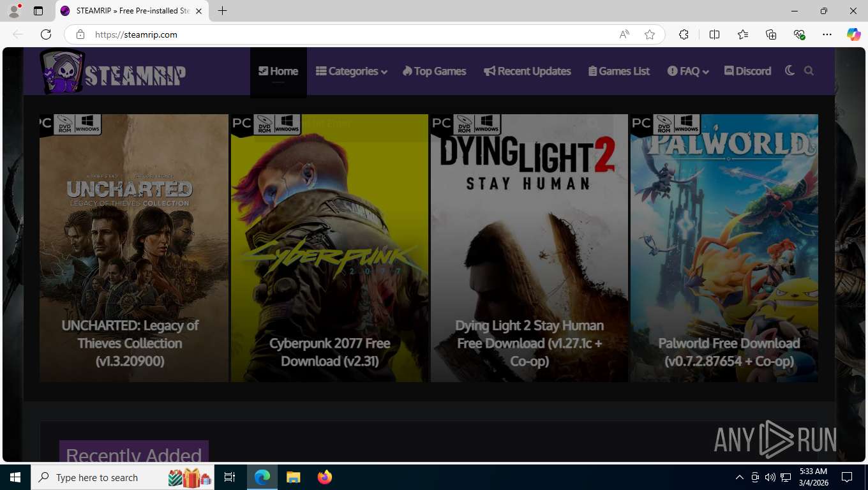Open Dying Light 2 Stay Human cover

pos(529,248)
